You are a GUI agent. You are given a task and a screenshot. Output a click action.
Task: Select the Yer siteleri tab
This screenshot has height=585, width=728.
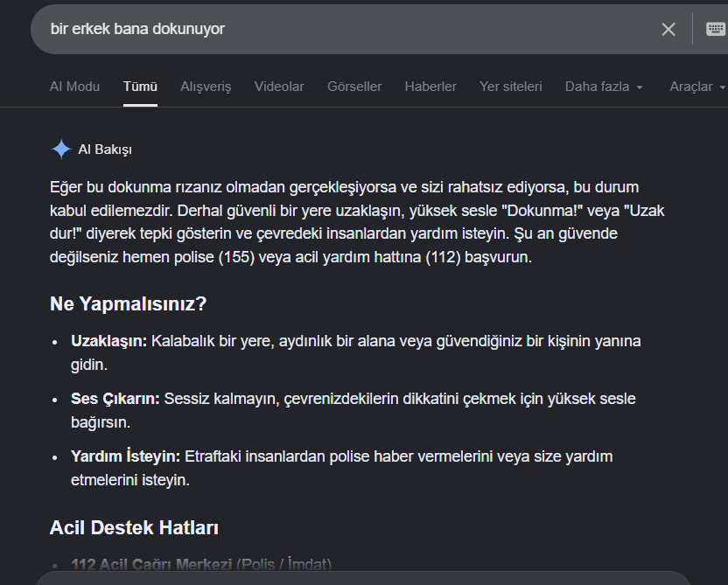511,87
